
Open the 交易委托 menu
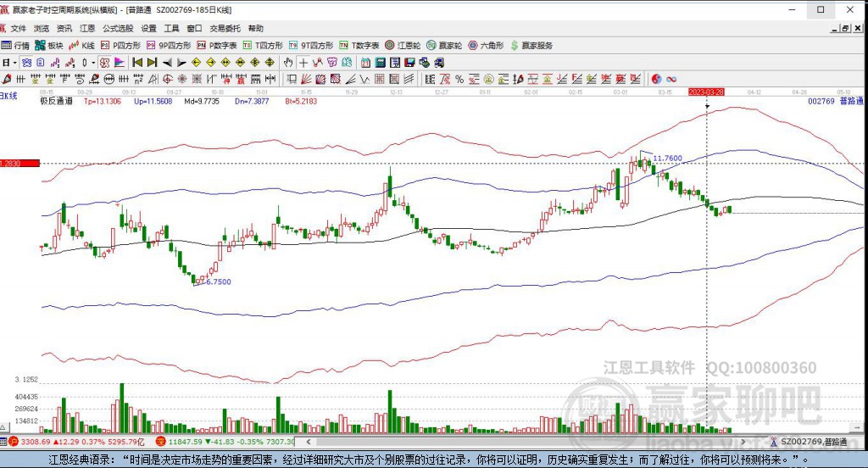[x=225, y=28]
